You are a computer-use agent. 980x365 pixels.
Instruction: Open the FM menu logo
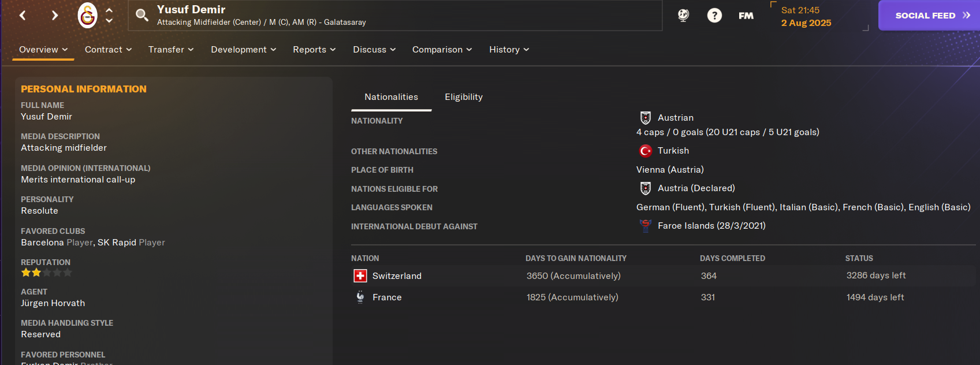pyautogui.click(x=746, y=16)
